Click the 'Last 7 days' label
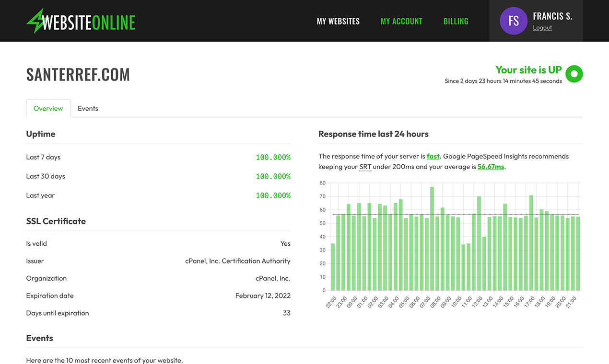Image resolution: width=609 pixels, height=364 pixels. pos(43,157)
